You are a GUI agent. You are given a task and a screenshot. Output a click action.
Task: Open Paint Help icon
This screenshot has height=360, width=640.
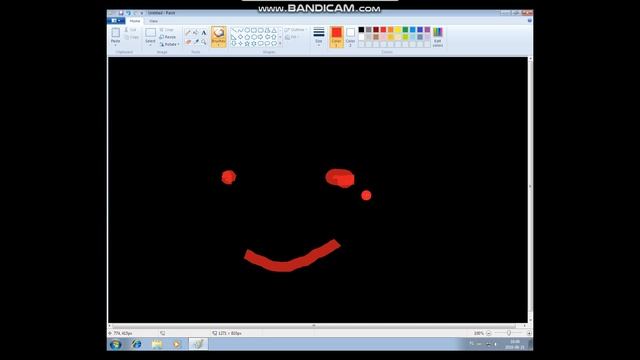tap(529, 20)
